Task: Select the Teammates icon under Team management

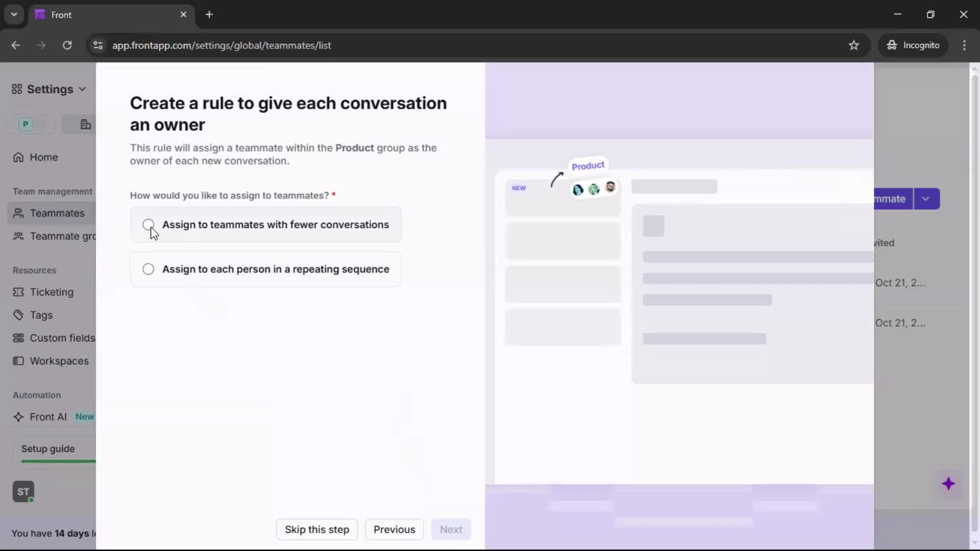Action: point(19,213)
